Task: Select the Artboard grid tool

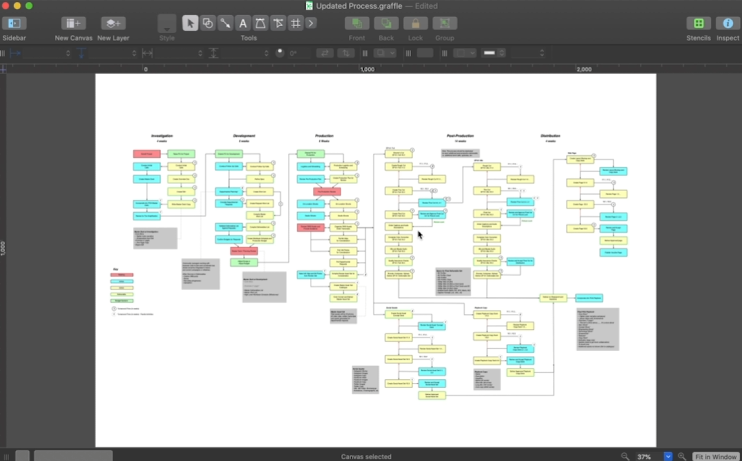Action: 295,23
